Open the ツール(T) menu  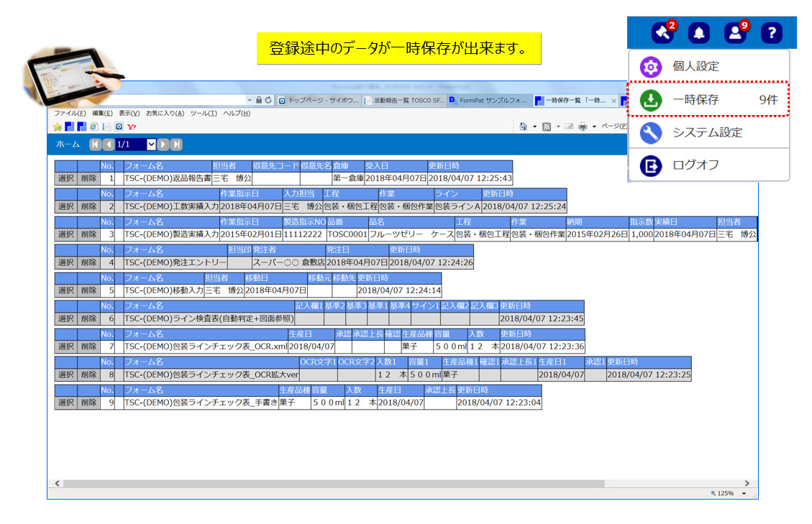point(204,114)
